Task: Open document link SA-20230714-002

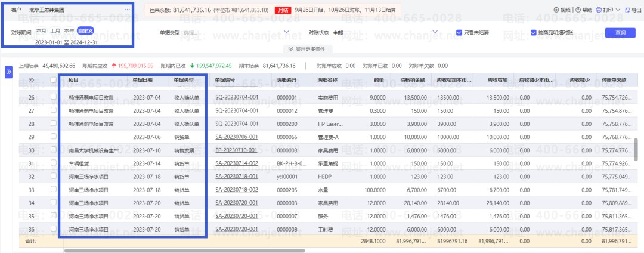Action: (237, 163)
